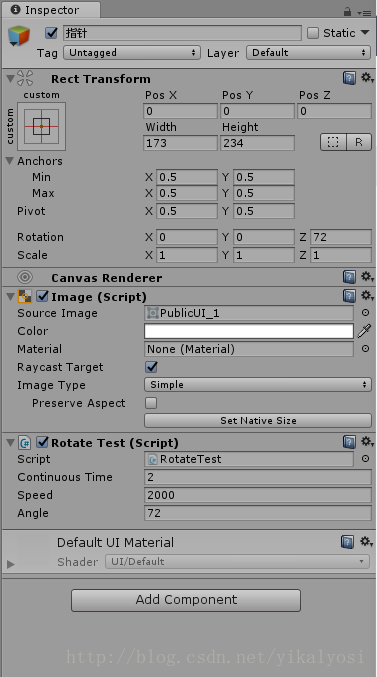Open the anchor presets box

tap(41, 126)
